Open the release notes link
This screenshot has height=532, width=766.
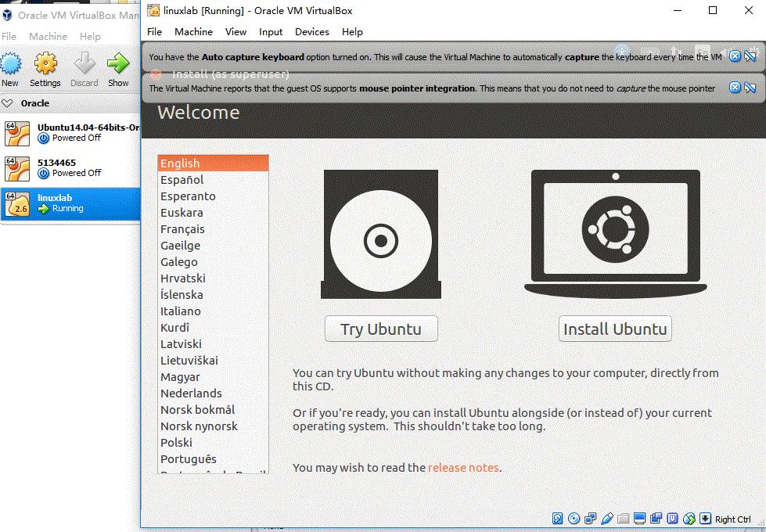pyautogui.click(x=463, y=468)
